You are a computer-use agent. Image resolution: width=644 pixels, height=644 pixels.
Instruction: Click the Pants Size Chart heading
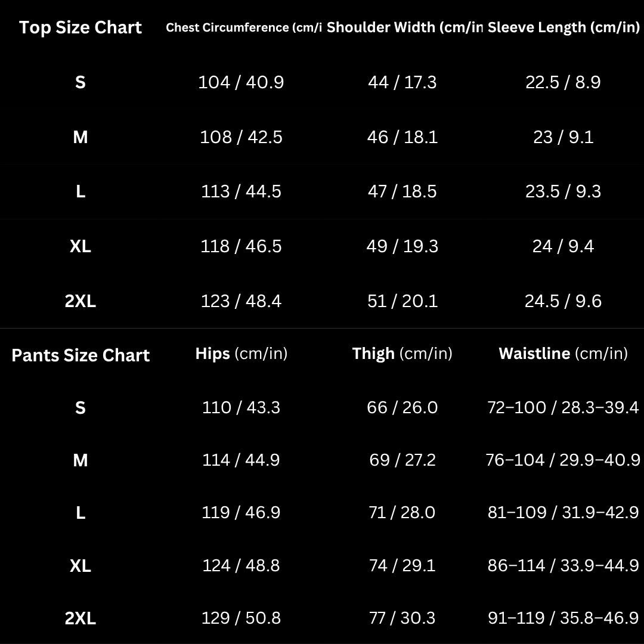point(80,355)
